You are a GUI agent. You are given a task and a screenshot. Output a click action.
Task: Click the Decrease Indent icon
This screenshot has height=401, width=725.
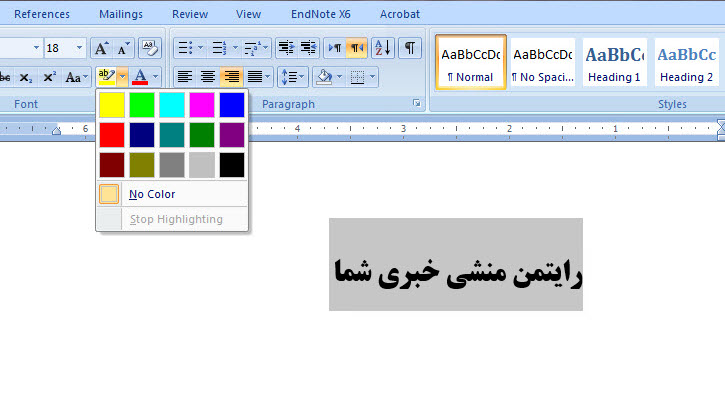tap(285, 48)
